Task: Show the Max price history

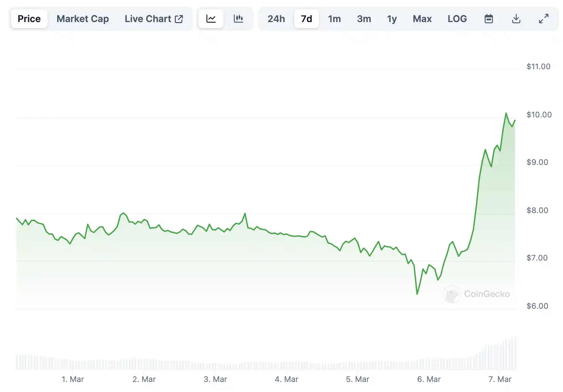Action: (422, 19)
